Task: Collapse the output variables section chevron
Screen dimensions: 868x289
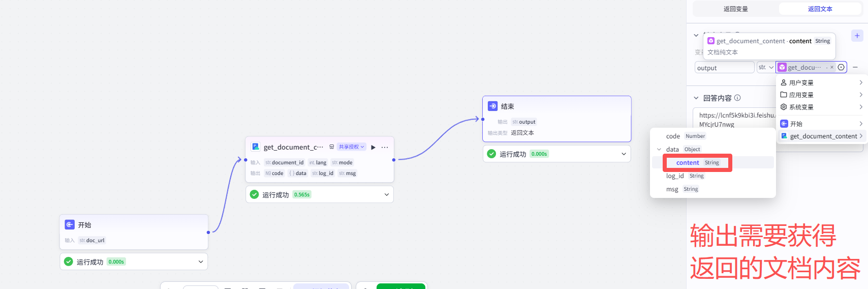Action: click(696, 36)
